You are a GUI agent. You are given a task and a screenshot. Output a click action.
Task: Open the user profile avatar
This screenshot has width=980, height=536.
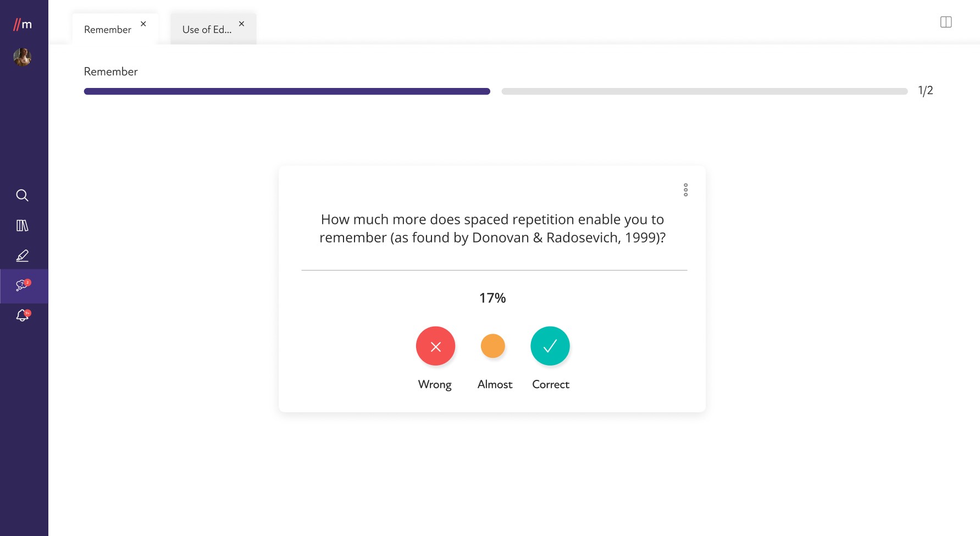coord(23,57)
